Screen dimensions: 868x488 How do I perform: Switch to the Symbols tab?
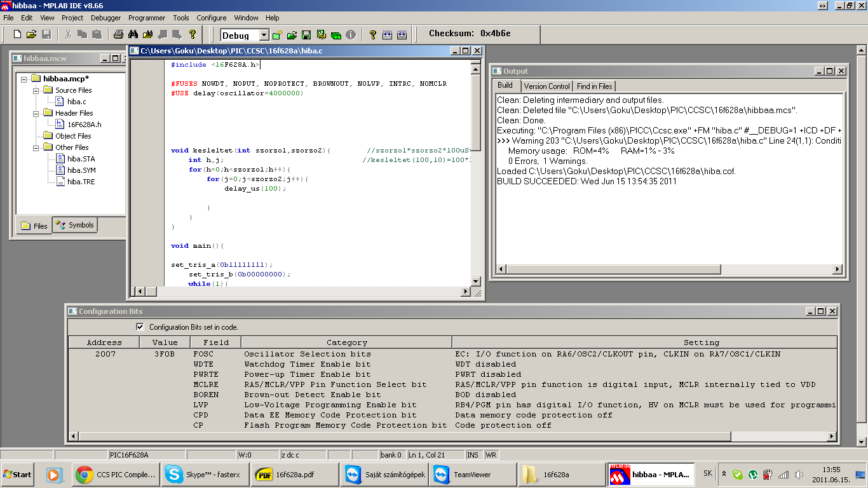75,225
